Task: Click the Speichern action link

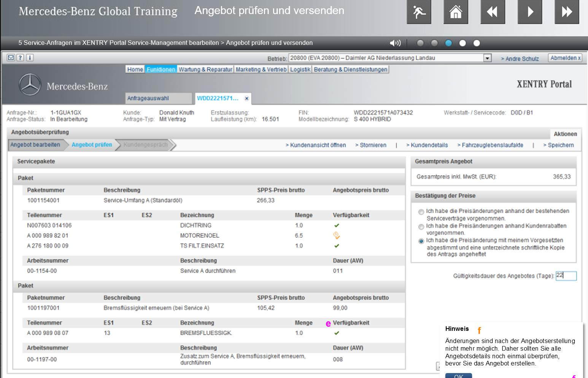Action: coord(558,145)
